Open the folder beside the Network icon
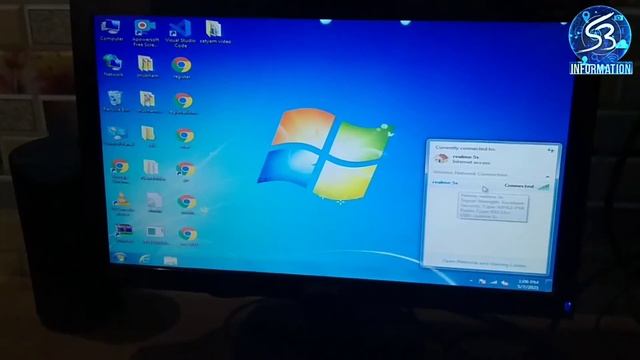 [147, 67]
